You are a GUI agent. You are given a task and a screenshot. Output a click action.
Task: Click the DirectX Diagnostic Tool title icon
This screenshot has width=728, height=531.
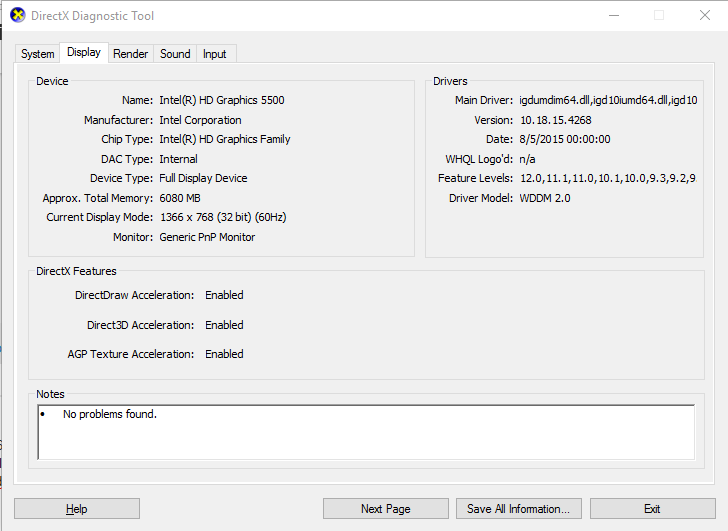[x=18, y=15]
